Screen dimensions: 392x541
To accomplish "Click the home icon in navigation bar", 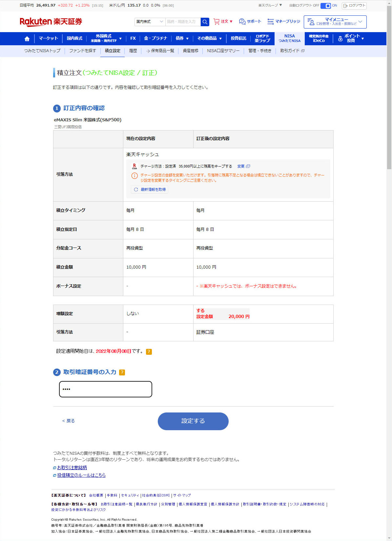I will coord(27,39).
